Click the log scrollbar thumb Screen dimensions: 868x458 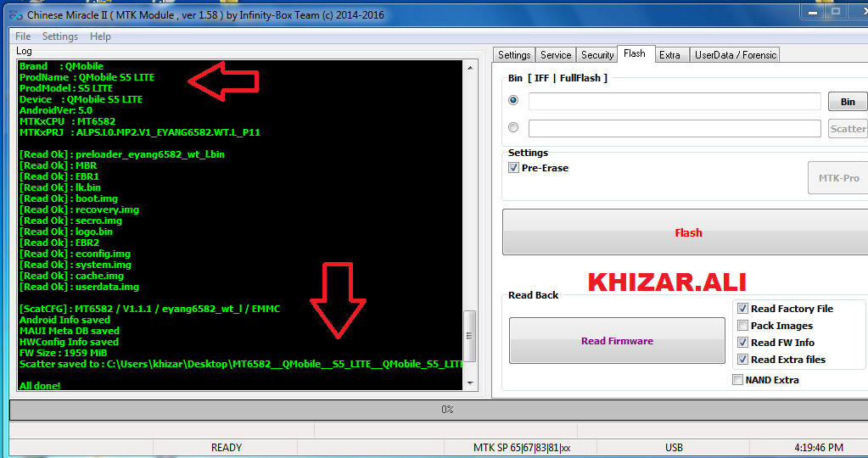click(470, 336)
